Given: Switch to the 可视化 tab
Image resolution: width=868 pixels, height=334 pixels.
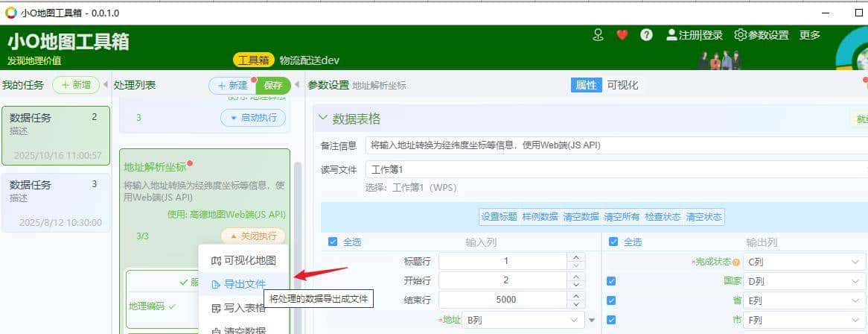Looking at the screenshot, I should [622, 85].
